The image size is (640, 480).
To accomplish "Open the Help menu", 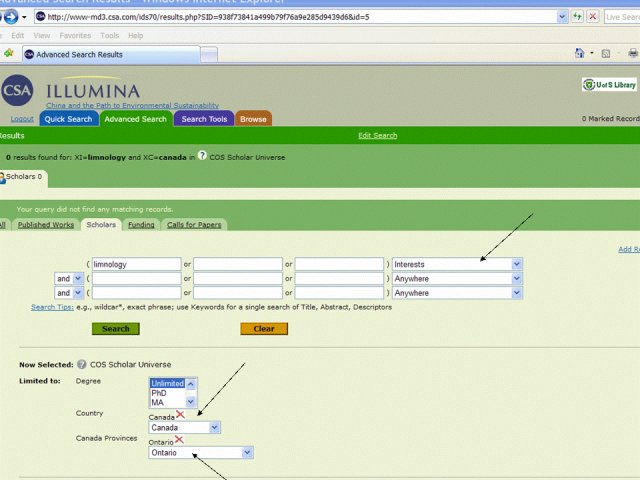I will tap(136, 36).
